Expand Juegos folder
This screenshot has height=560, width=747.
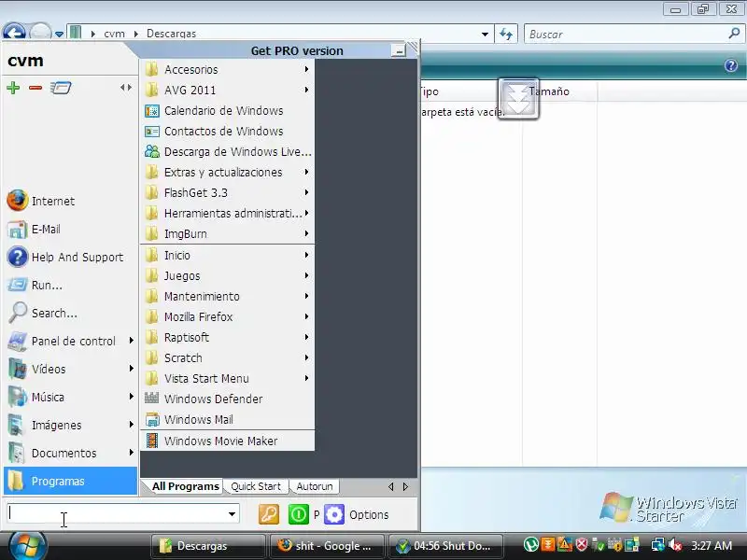pyautogui.click(x=227, y=275)
